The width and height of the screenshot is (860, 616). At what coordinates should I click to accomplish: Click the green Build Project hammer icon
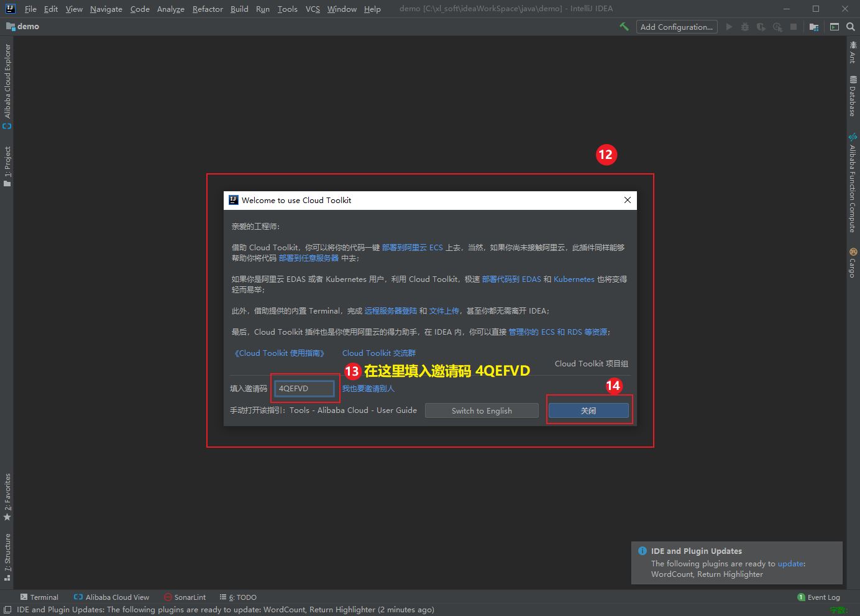[x=624, y=27]
